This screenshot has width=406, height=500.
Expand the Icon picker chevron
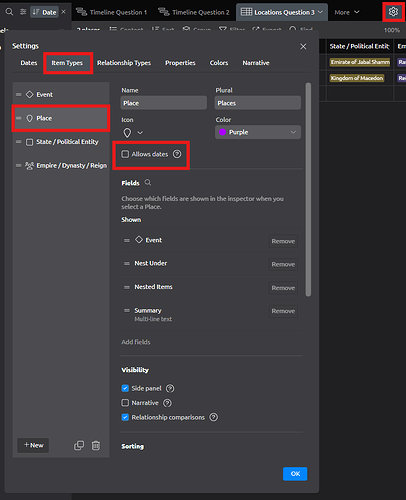(140, 133)
